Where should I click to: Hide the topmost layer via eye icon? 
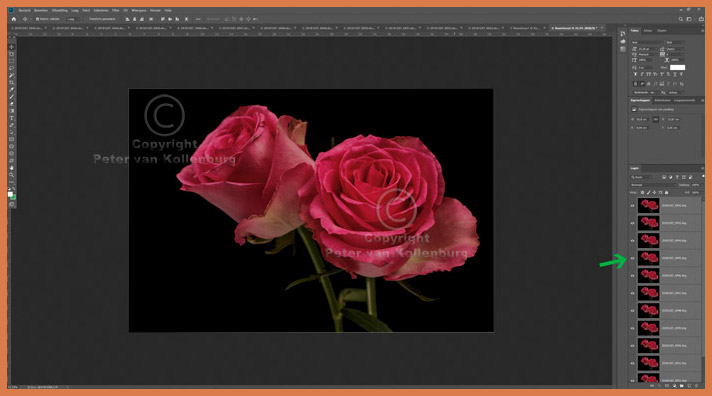pos(632,206)
